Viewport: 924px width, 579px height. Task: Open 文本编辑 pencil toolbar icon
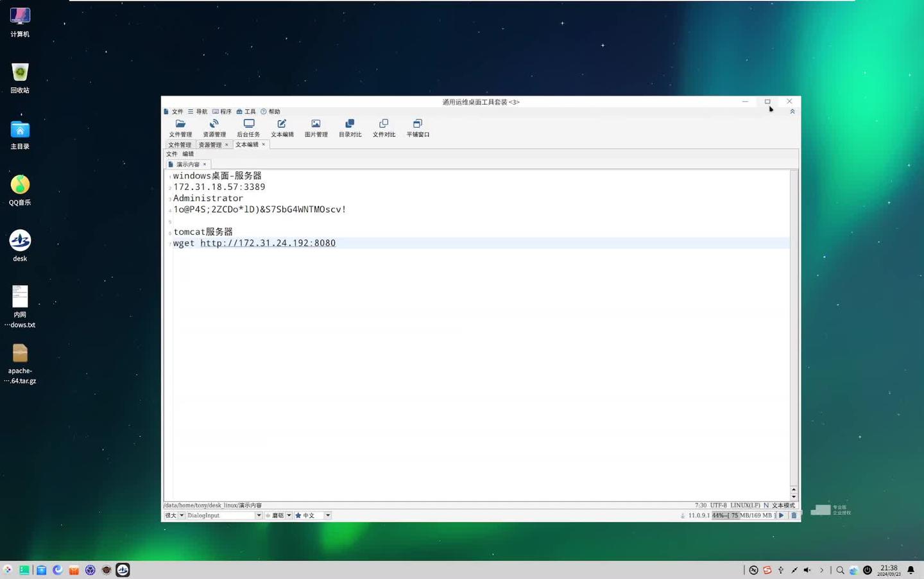coord(282,128)
